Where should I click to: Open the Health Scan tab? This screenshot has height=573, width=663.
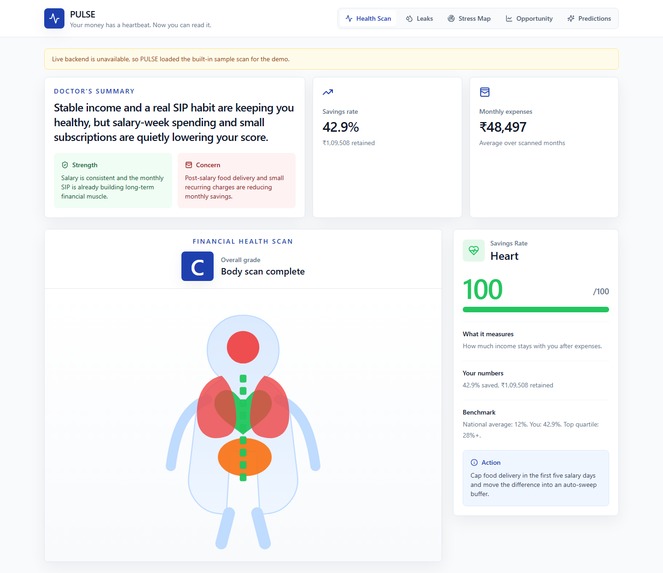[368, 19]
